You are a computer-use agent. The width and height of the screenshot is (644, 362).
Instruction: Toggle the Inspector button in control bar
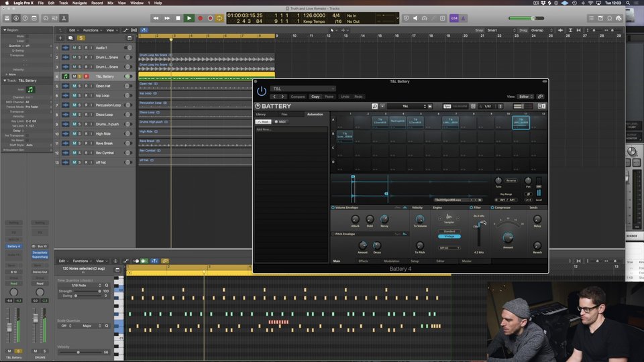16,18
